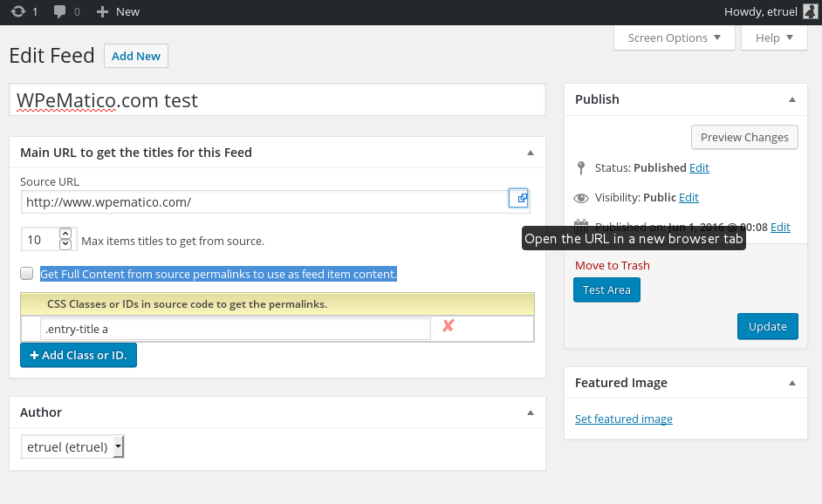
Task: Increase max items with the up arrow
Action: [x=65, y=235]
